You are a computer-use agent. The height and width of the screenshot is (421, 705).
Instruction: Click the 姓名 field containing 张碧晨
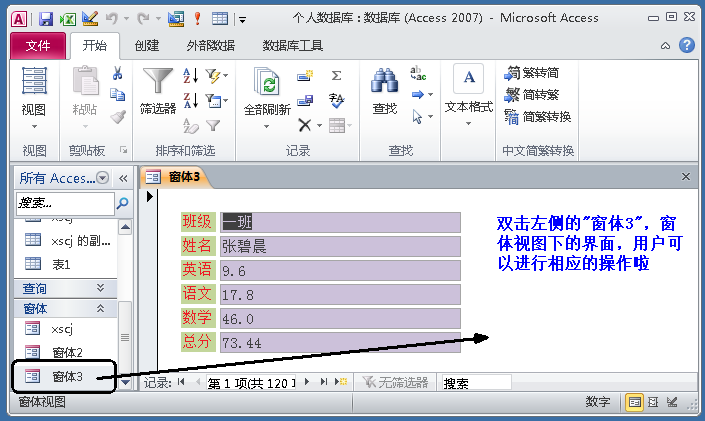point(340,246)
